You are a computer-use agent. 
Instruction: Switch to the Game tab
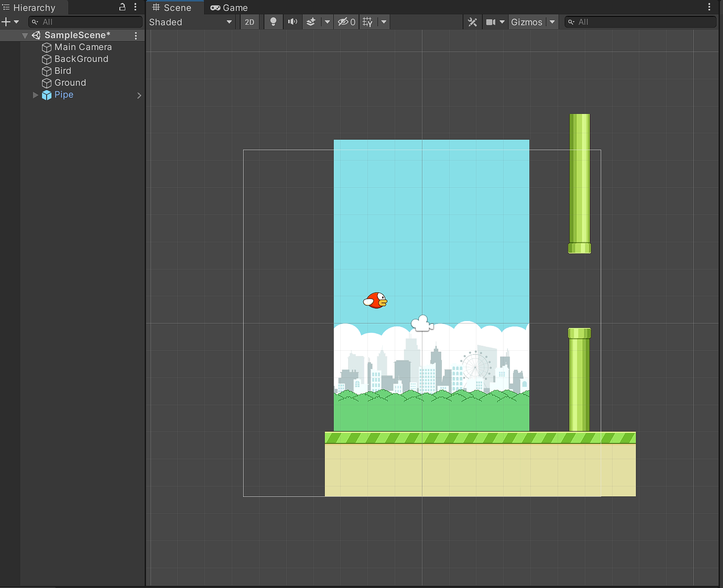(229, 7)
